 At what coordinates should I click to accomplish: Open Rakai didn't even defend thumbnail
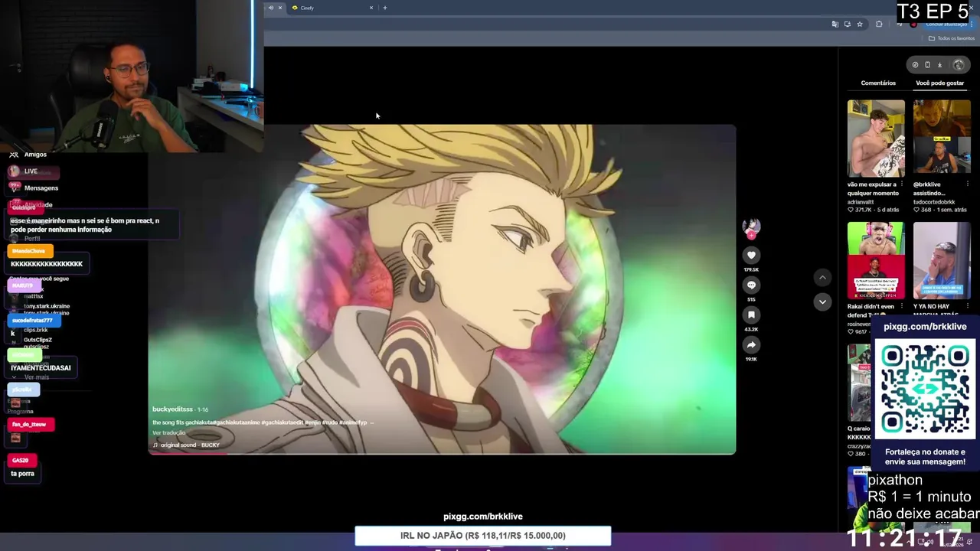(876, 261)
